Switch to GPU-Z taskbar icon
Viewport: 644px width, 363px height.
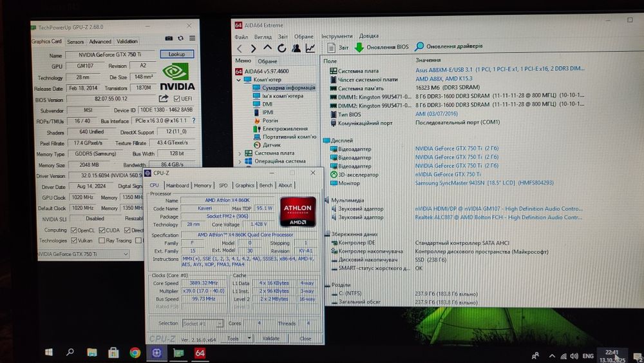pyautogui.click(x=178, y=353)
